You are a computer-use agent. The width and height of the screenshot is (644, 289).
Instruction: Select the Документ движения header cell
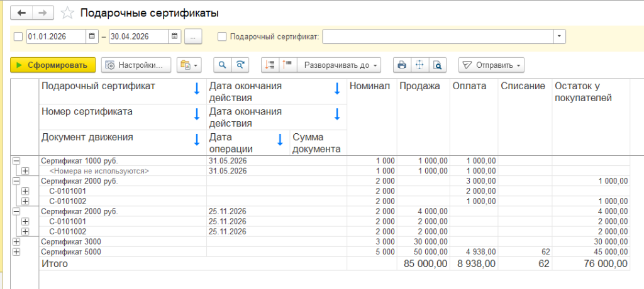coord(123,143)
